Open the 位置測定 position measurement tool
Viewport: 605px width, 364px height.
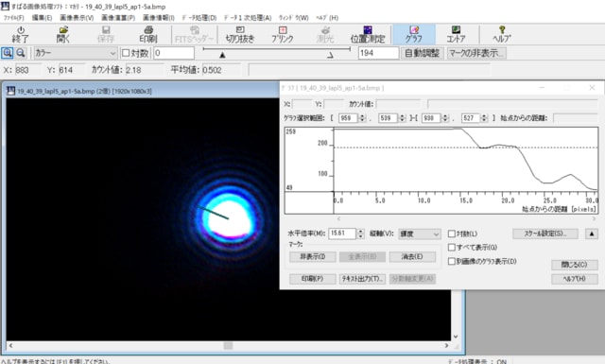pos(368,34)
